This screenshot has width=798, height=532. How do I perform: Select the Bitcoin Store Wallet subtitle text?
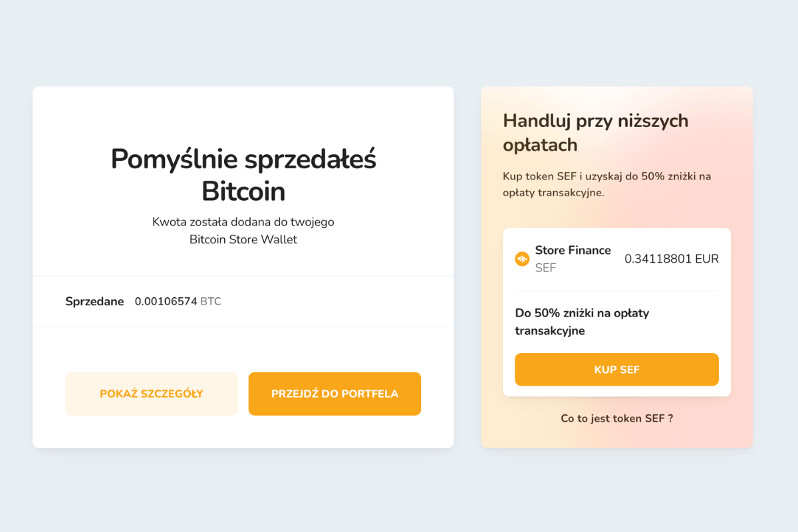243,231
